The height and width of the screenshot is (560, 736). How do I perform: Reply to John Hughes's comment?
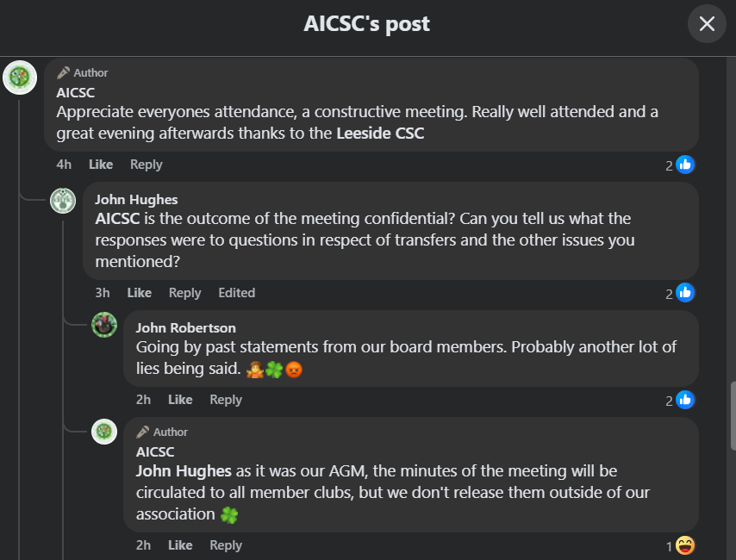pyautogui.click(x=185, y=293)
